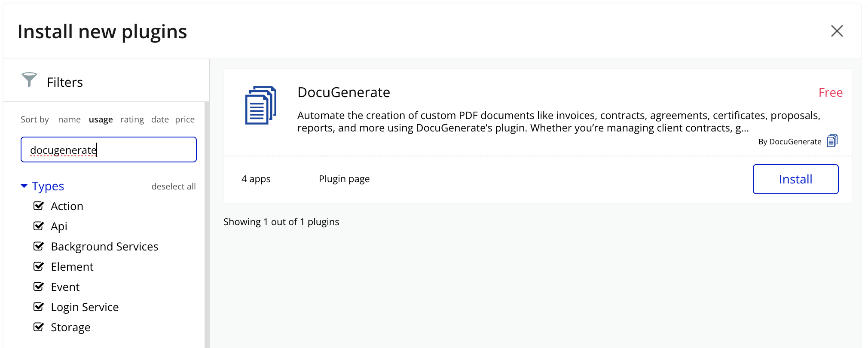The image size is (868, 348).
Task: Click deselect all types link
Action: pos(173,186)
